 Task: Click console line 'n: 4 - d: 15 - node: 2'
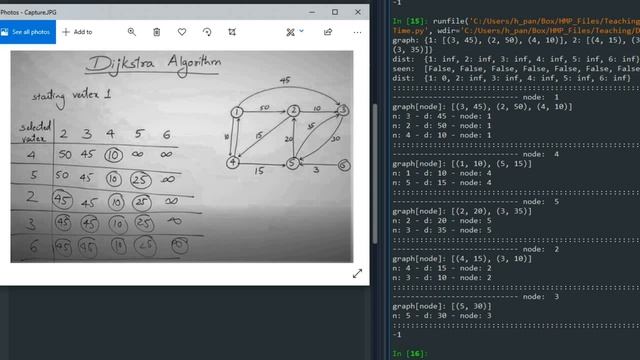442,268
